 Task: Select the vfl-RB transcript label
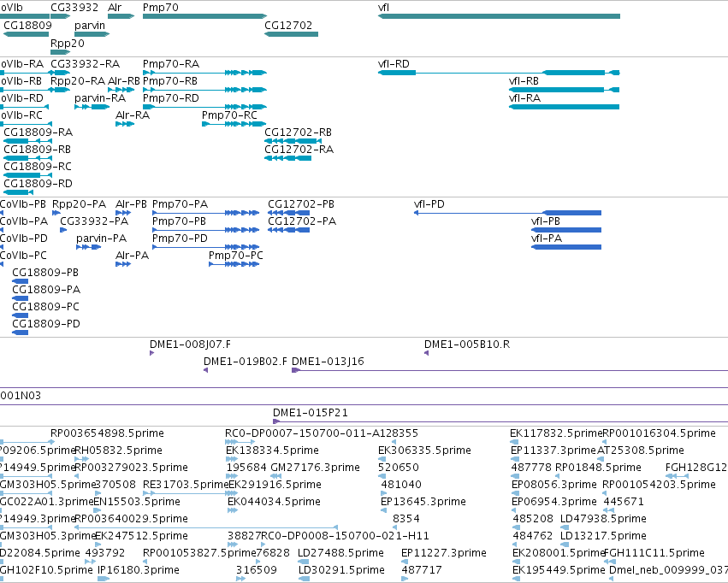(x=524, y=81)
